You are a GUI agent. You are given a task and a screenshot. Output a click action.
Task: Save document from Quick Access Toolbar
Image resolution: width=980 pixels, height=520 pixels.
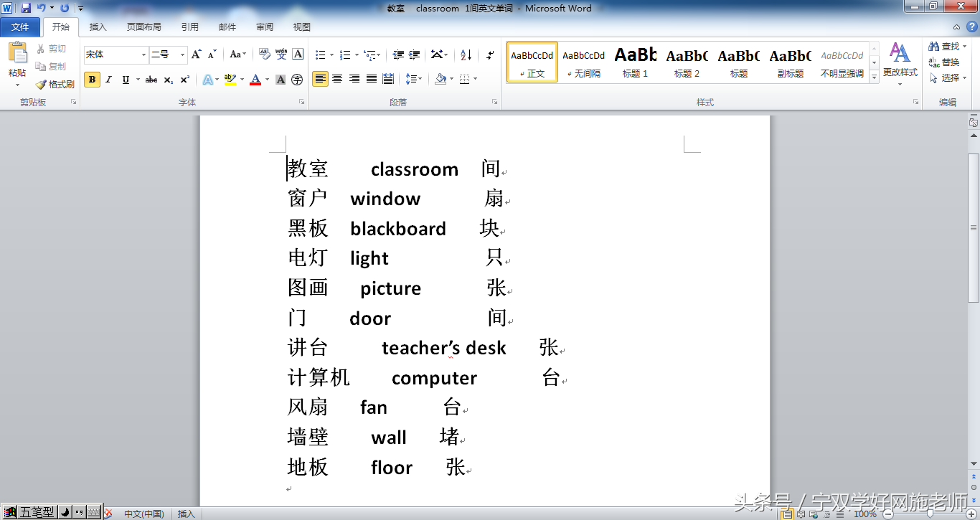click(x=25, y=8)
